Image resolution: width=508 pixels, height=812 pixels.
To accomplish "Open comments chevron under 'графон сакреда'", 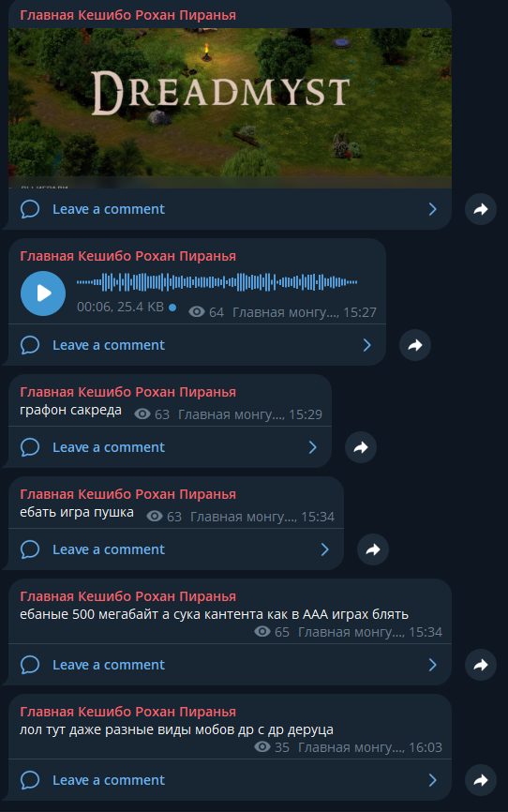I will pos(313,447).
